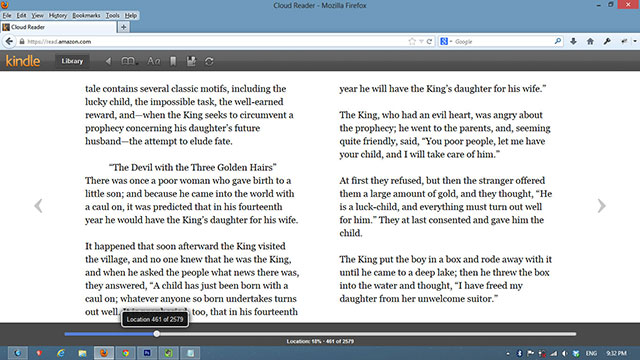Open Photoshop from the taskbar

(147, 353)
